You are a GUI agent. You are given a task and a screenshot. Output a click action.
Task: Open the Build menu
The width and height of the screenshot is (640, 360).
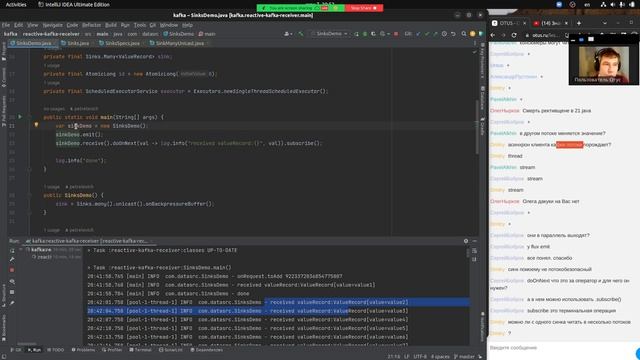point(111,25)
